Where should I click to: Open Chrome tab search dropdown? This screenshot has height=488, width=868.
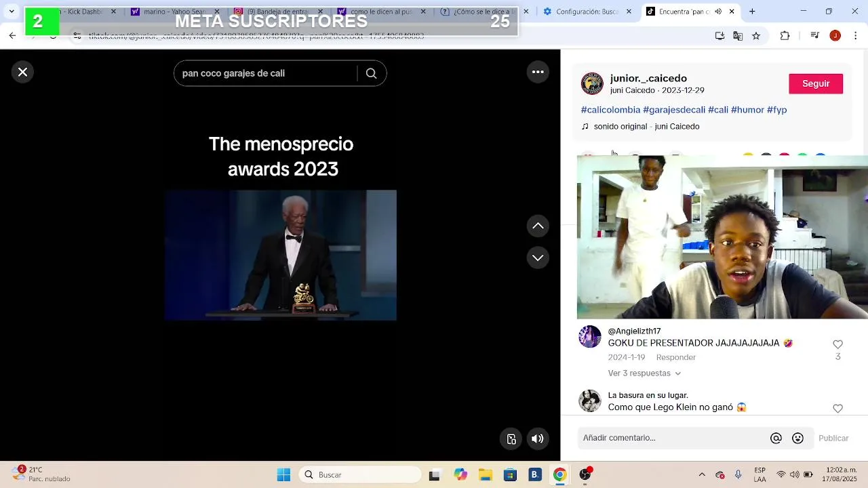click(12, 12)
